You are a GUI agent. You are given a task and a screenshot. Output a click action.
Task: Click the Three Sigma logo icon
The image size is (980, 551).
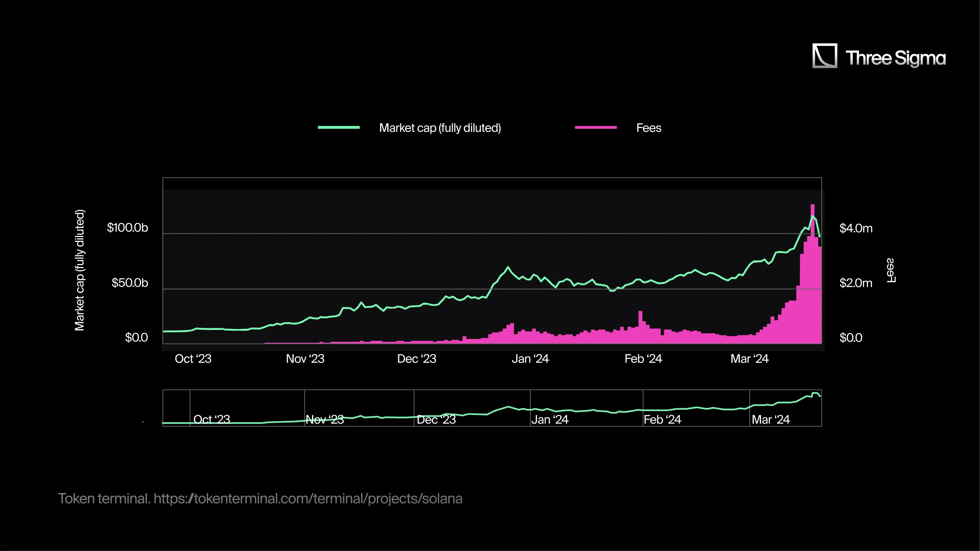pyautogui.click(x=824, y=56)
